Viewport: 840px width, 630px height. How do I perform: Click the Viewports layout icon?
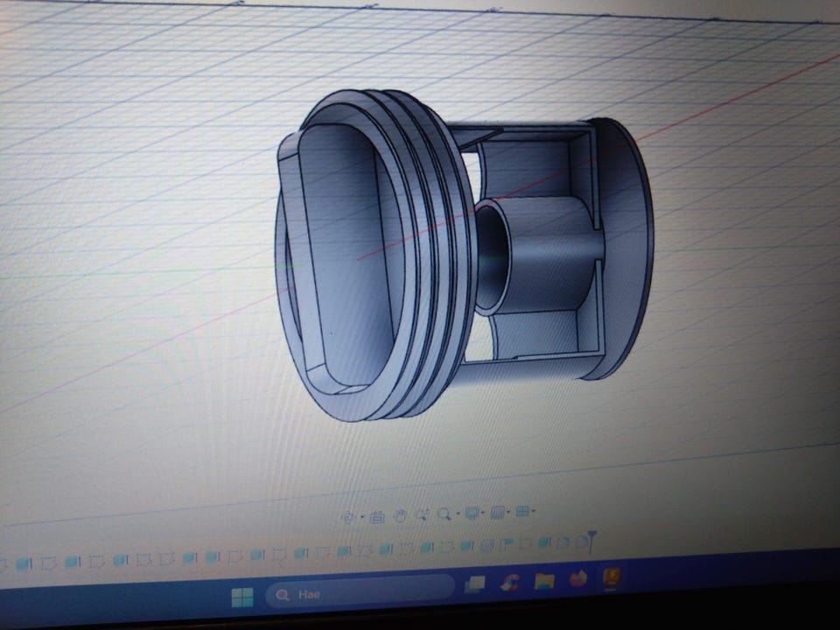[521, 512]
